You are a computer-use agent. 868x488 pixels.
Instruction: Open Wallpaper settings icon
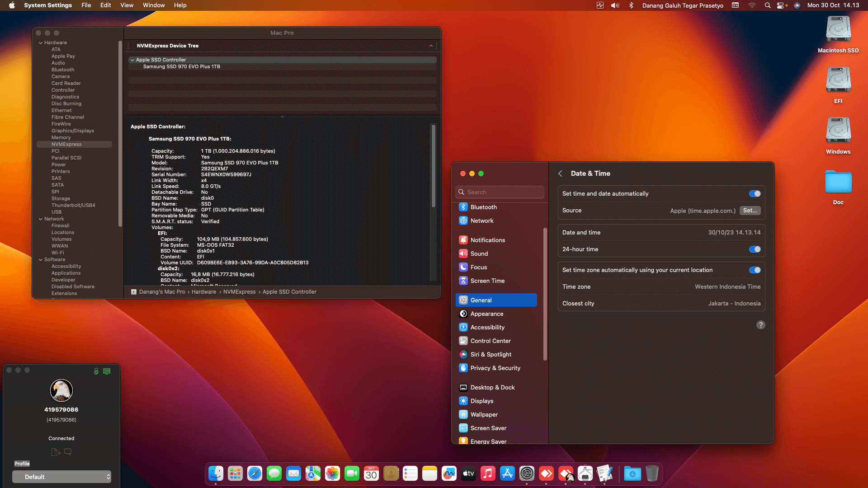(463, 414)
